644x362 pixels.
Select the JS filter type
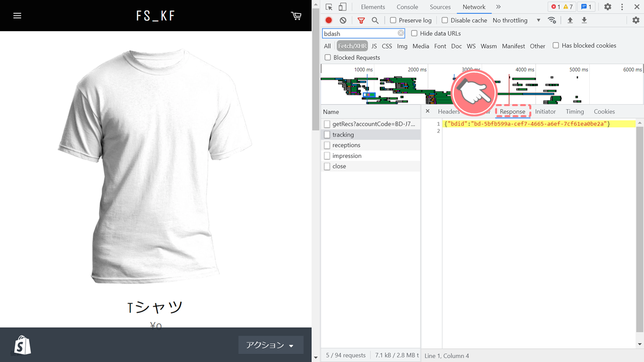[x=374, y=46]
